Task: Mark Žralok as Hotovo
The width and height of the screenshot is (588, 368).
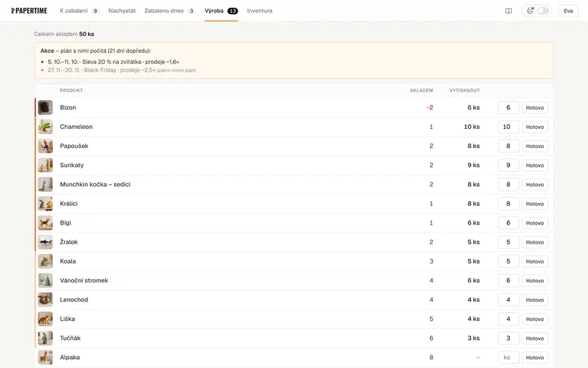Action: tap(535, 242)
